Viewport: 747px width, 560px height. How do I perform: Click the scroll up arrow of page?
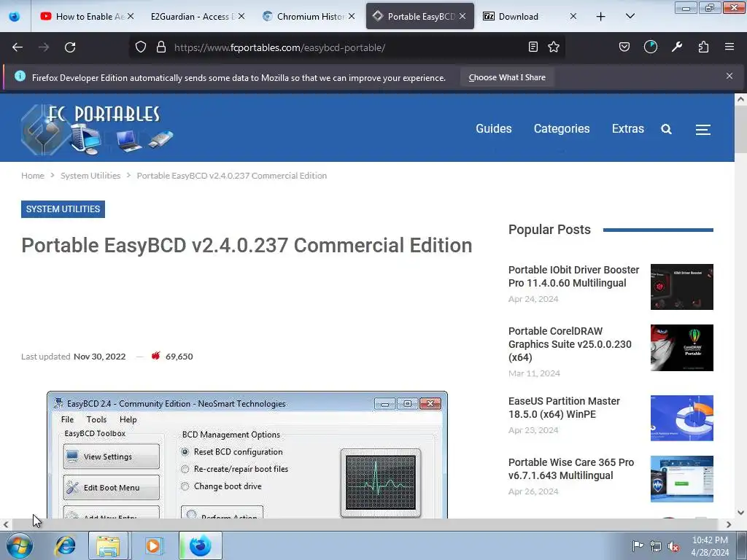point(740,99)
